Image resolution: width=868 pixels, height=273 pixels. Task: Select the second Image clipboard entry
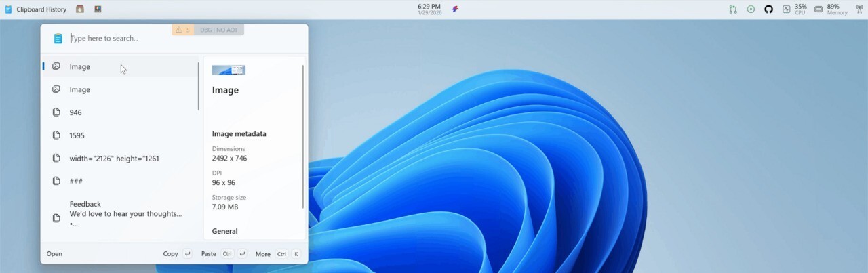(119, 89)
